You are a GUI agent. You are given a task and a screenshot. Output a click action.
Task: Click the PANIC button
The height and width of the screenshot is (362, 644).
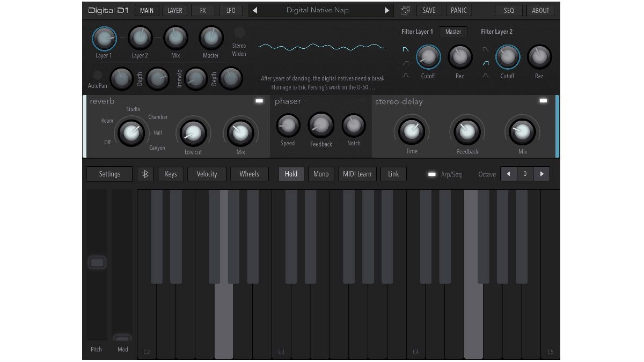pyautogui.click(x=459, y=10)
